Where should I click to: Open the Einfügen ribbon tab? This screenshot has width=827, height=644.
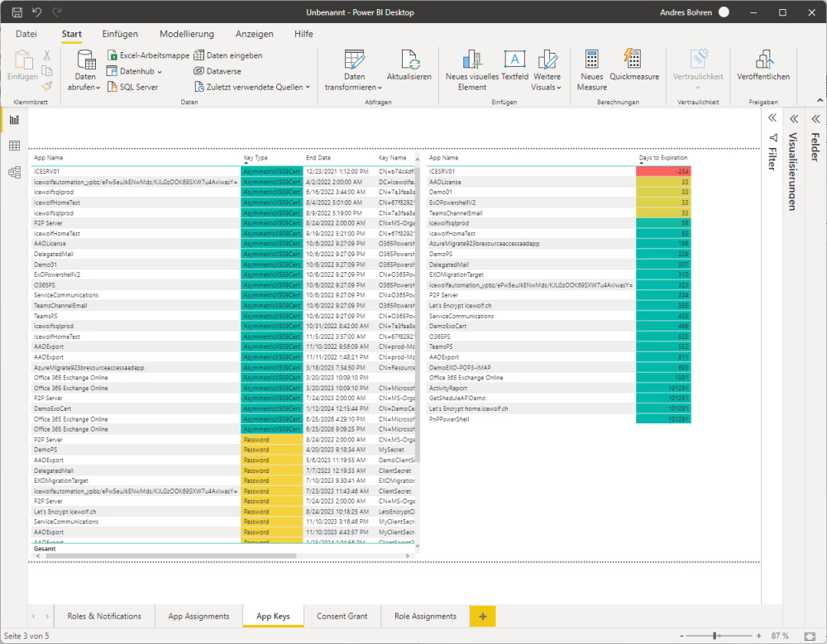coord(120,34)
